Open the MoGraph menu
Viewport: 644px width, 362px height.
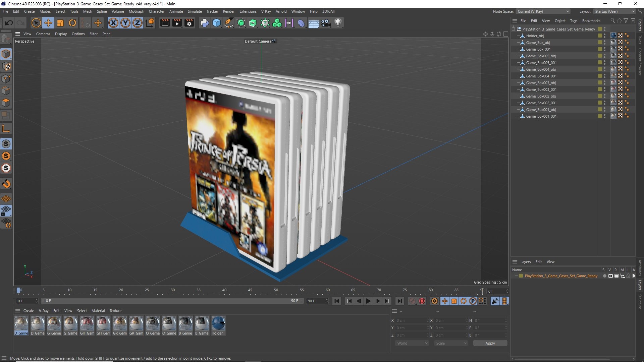136,11
